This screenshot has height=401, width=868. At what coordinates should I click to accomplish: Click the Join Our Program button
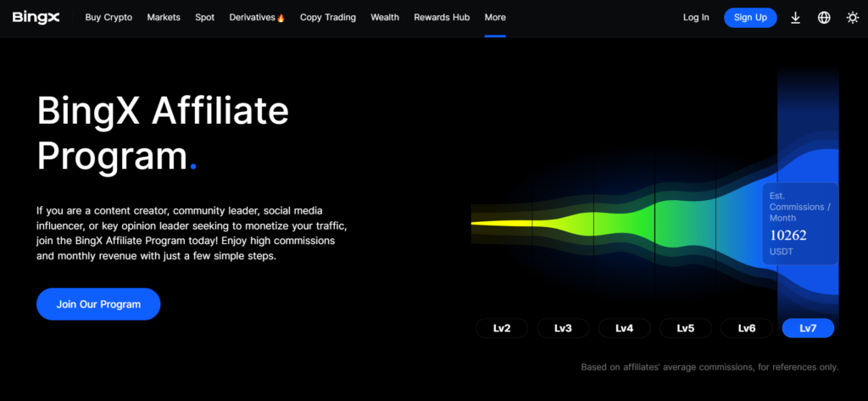98,304
